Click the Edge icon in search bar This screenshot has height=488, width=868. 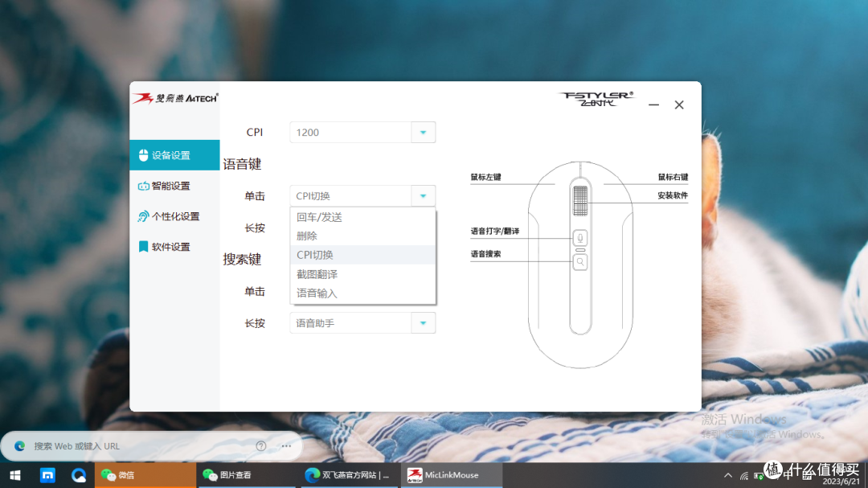coord(19,446)
